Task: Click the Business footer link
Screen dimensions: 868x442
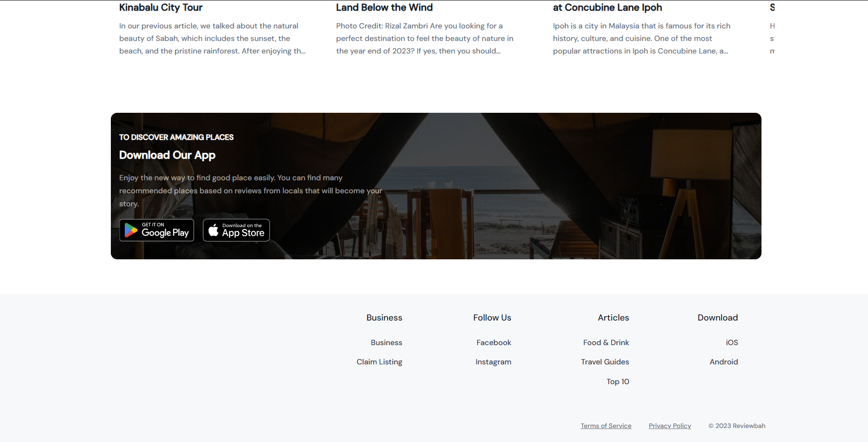Action: tap(386, 342)
